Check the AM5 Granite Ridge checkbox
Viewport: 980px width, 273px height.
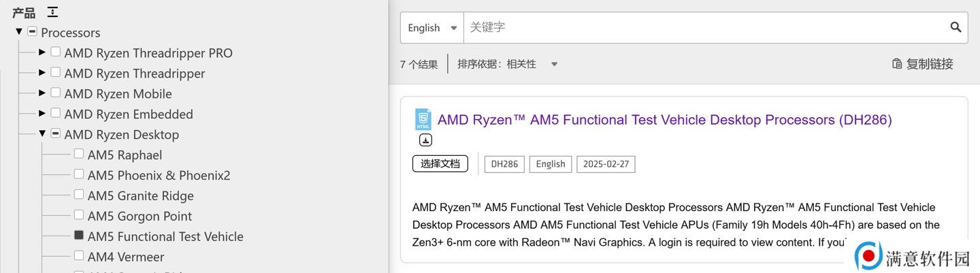pyautogui.click(x=79, y=195)
